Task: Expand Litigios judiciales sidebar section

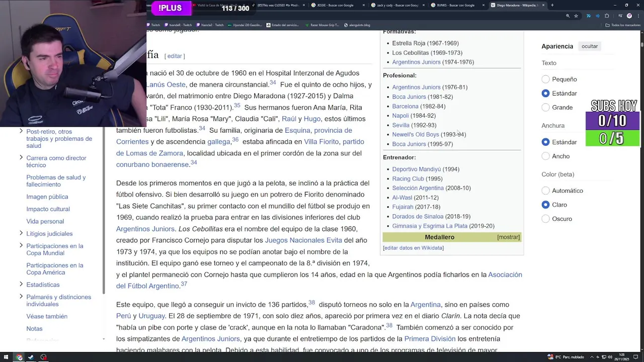Action: [x=21, y=233]
